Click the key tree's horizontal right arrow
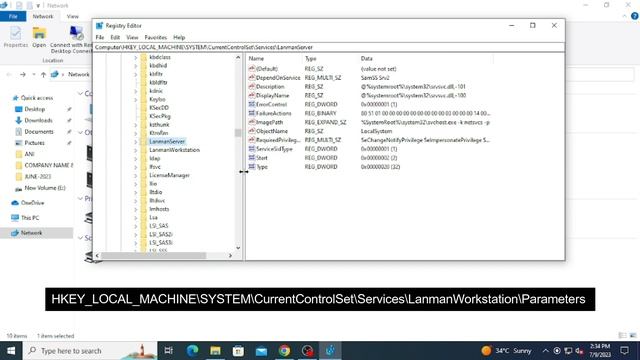Viewport: 640px width, 360px height. pos(230,256)
